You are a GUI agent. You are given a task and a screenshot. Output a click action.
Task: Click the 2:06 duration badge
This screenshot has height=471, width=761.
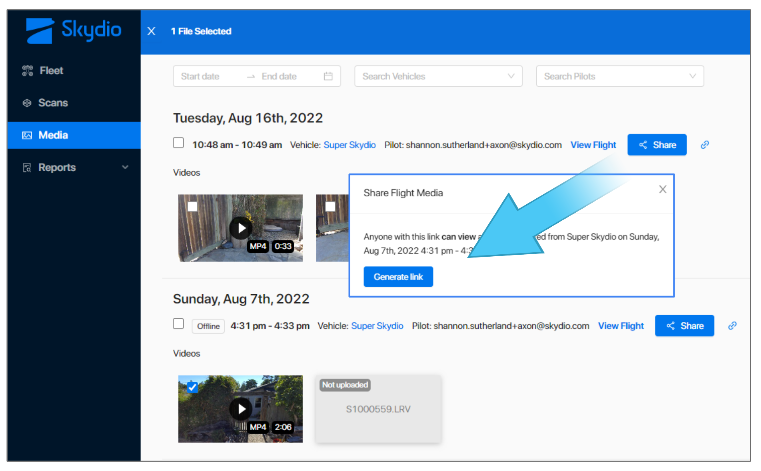point(283,427)
